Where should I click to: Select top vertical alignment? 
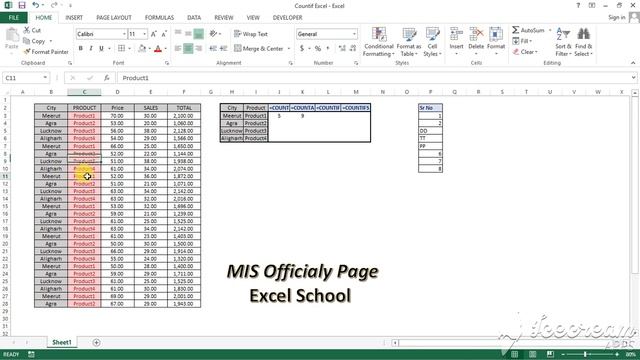[178, 34]
